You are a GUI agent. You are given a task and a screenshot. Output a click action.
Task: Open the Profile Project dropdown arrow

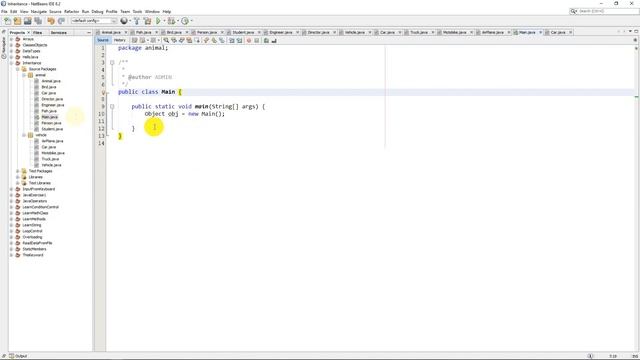191,21
